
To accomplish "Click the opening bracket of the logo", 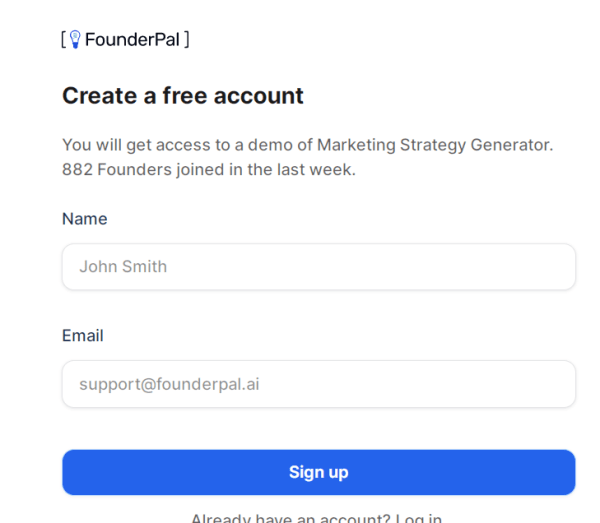I will (64, 40).
